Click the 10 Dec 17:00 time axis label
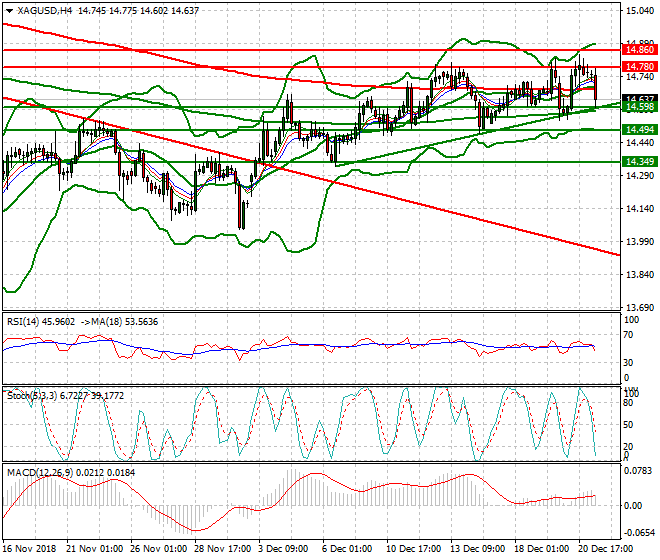 coord(414,549)
